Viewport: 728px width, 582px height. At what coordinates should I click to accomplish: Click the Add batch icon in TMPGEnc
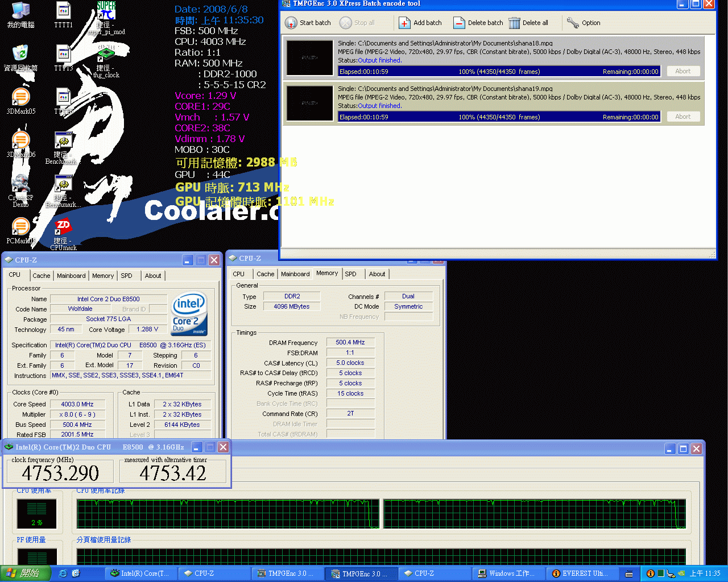click(x=404, y=23)
